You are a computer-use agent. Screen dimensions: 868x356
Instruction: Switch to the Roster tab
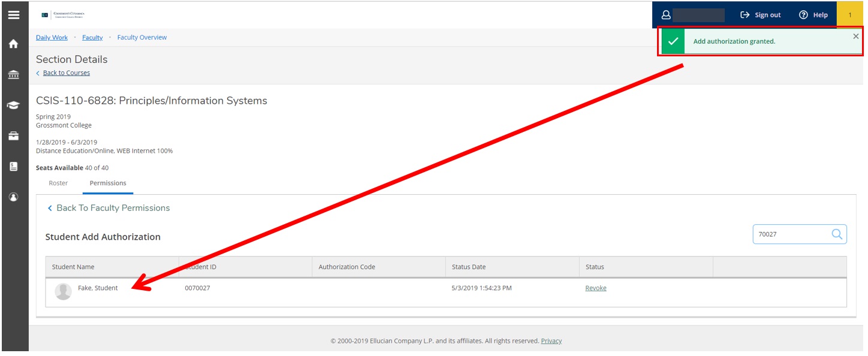pos(58,183)
